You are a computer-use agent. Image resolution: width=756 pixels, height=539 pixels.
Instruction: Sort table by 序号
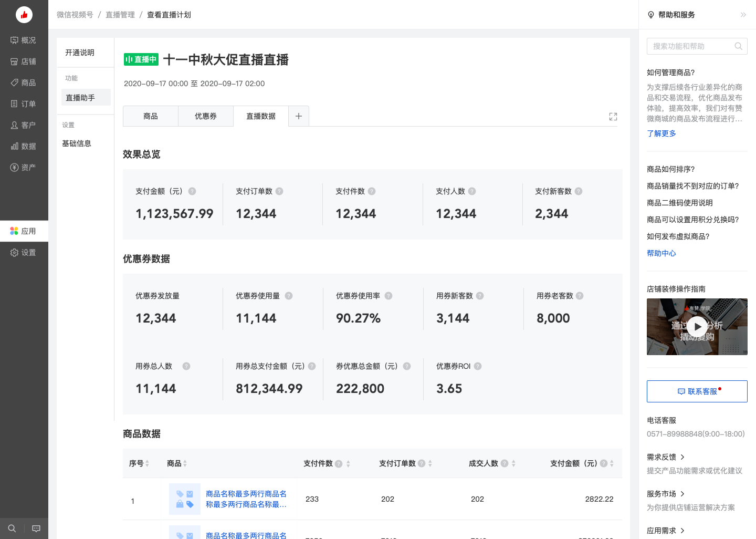(148, 463)
